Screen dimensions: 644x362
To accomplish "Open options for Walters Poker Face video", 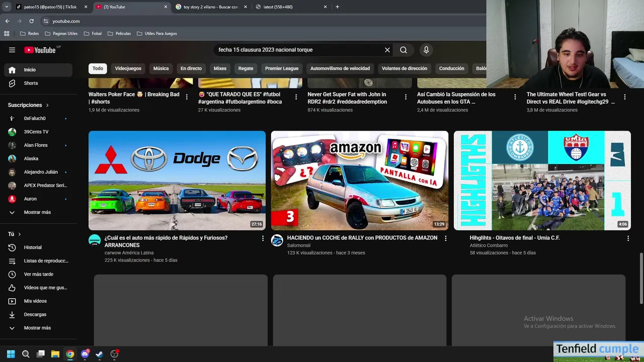I will 187,97.
